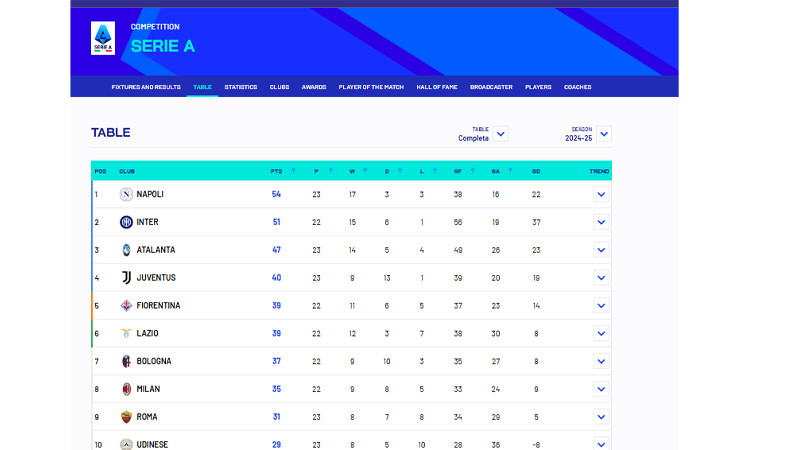Screen dimensions: 800x450
Task: Open Fixtures and Results tab
Action: pos(146,87)
